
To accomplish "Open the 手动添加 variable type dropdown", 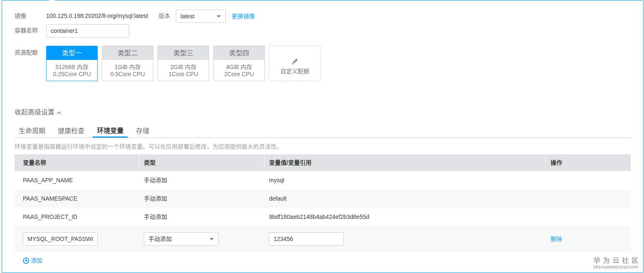I will point(181,239).
